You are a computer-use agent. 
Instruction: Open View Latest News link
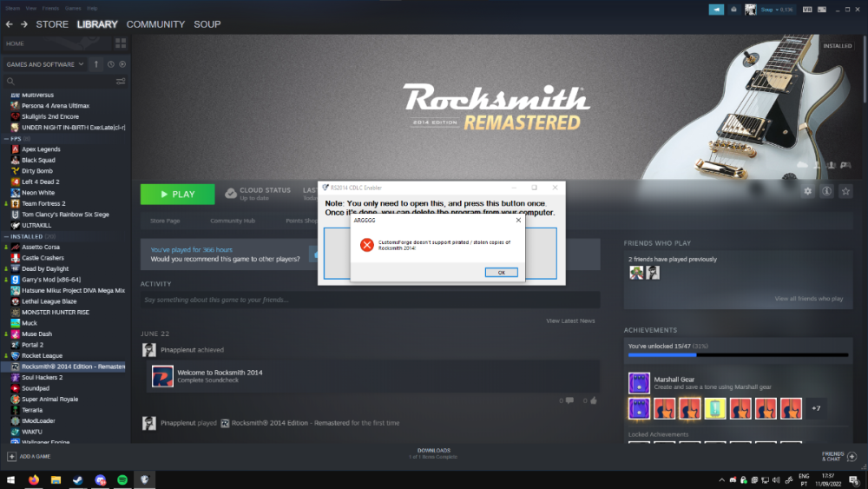[x=570, y=320]
